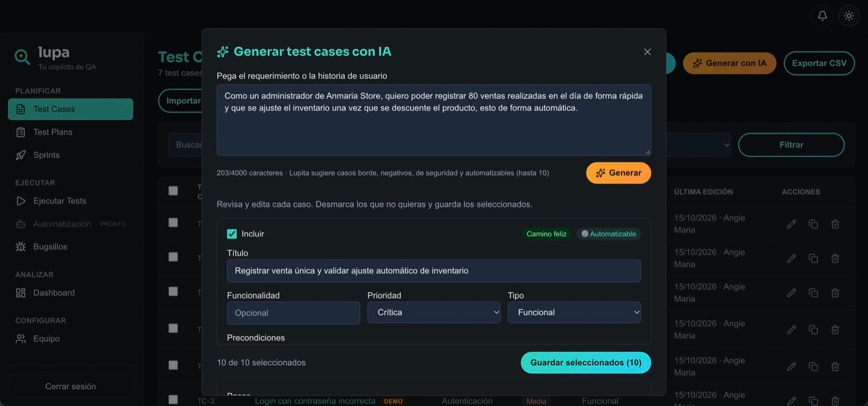Click the Automatizable tag label
The width and height of the screenshot is (868, 406).
(613, 234)
